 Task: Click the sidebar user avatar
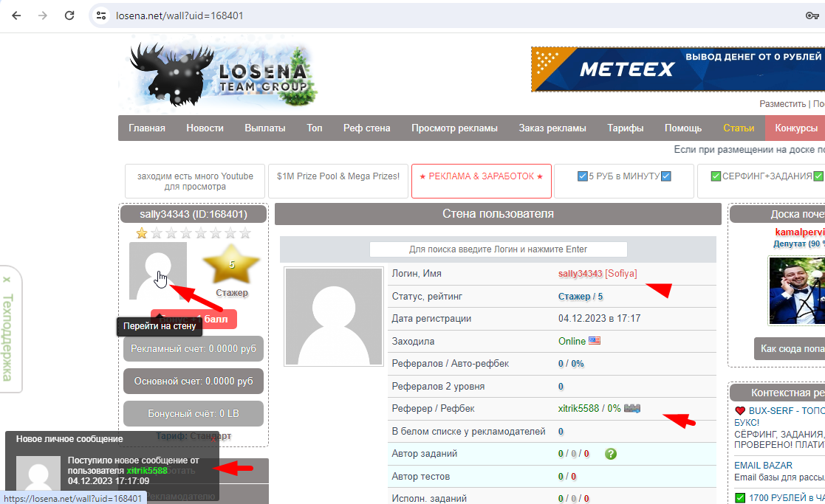point(158,271)
